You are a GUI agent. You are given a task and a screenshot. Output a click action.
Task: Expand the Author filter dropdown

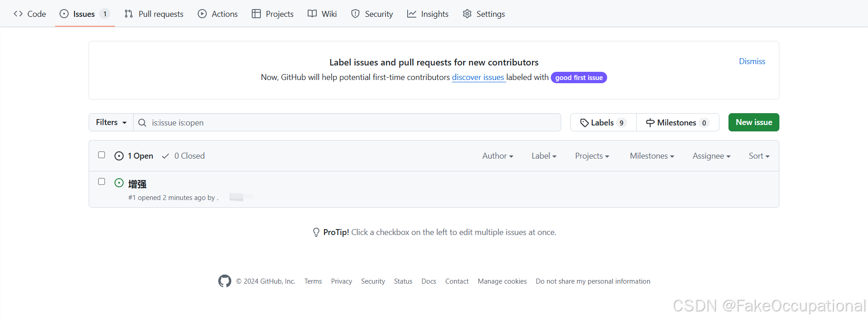tap(498, 156)
